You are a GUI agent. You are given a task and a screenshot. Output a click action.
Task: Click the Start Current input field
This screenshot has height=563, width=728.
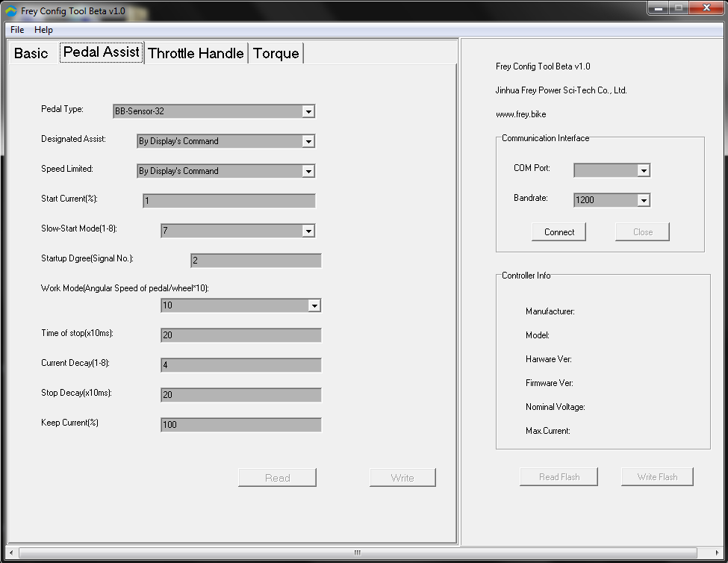click(x=228, y=200)
